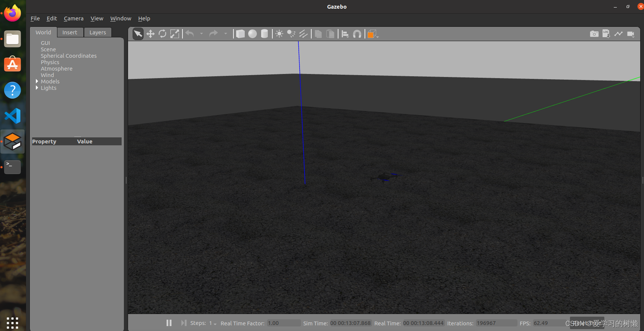Click the FPS value field

pos(550,323)
